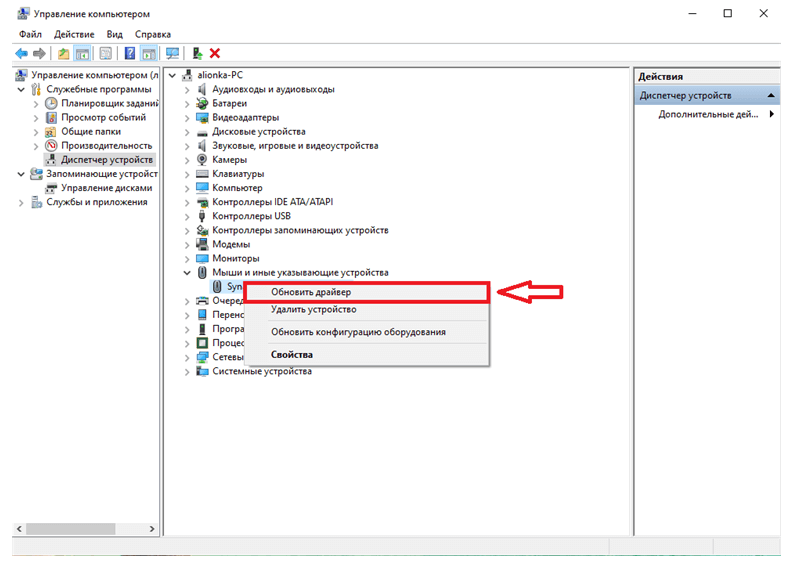Choose Обновить конфигурацию оборудования context item
This screenshot has height=563, width=808.
pyautogui.click(x=366, y=332)
